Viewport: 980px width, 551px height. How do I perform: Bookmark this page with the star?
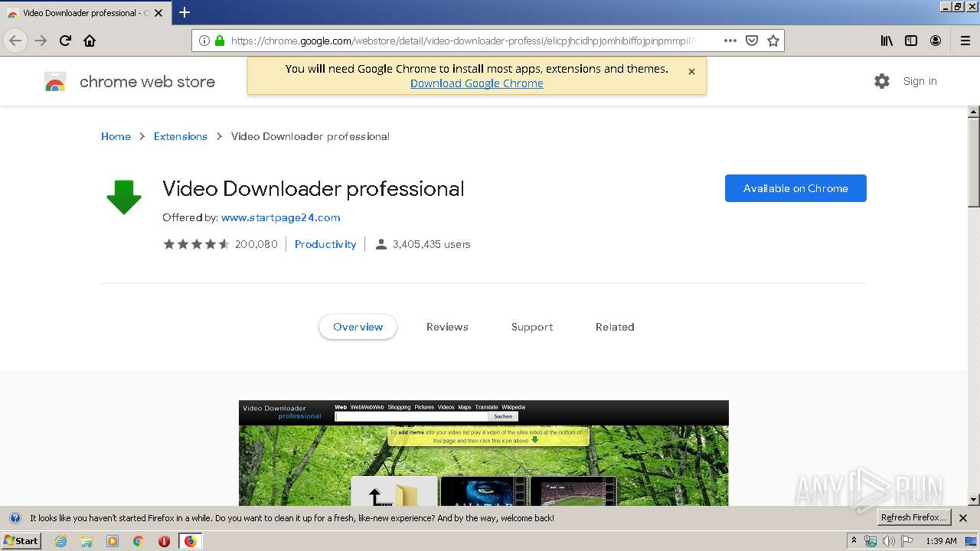click(773, 41)
